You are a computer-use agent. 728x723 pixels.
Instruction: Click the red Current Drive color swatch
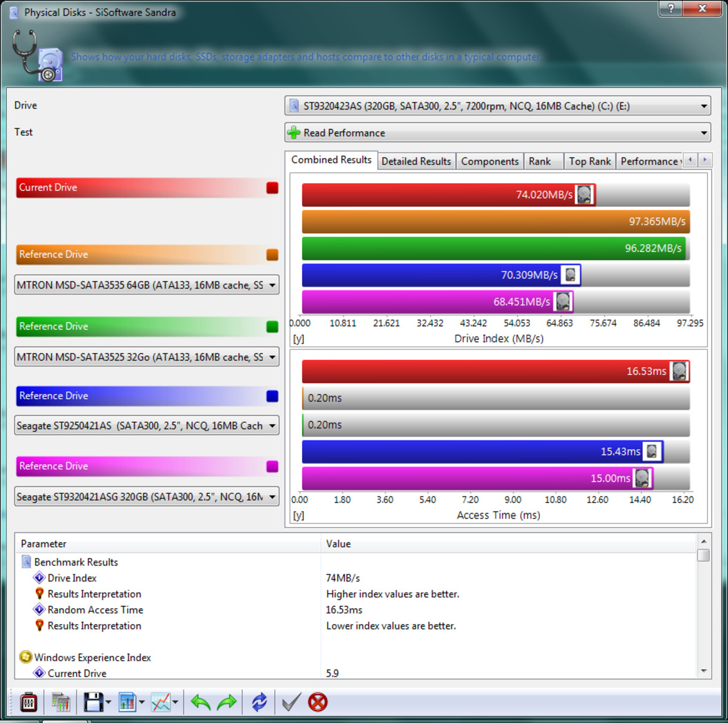click(x=272, y=187)
